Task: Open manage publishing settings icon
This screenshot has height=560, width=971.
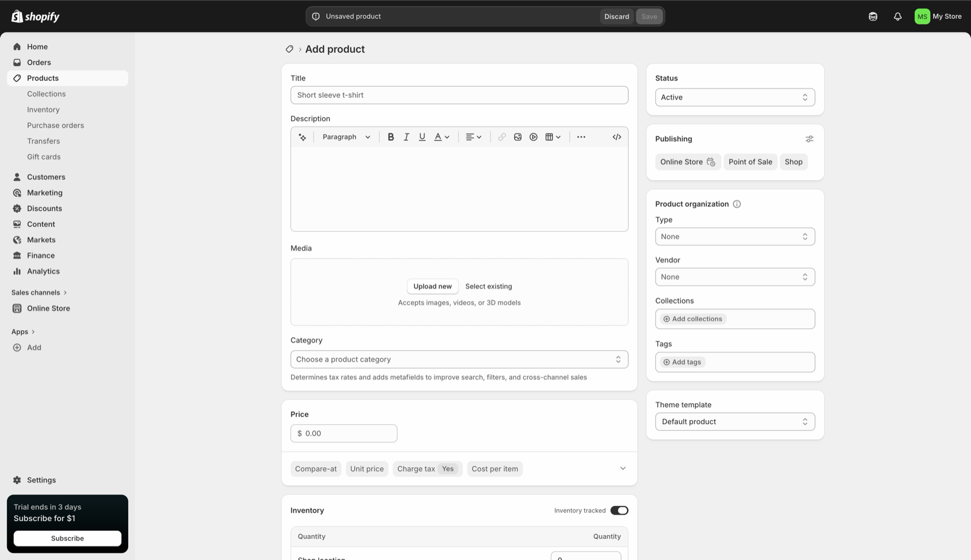Action: pos(810,139)
